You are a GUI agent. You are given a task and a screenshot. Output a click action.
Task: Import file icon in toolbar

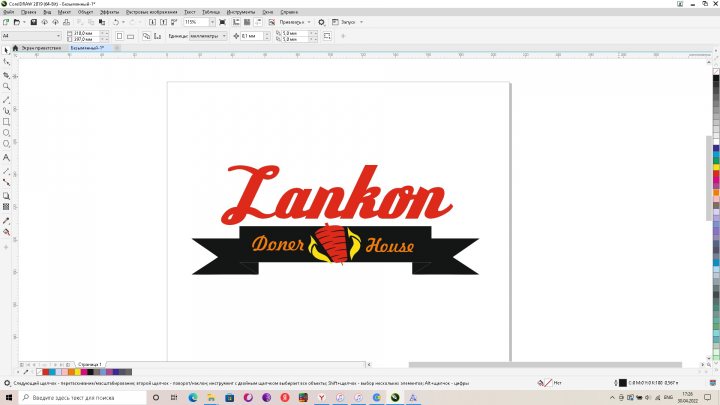coord(152,22)
